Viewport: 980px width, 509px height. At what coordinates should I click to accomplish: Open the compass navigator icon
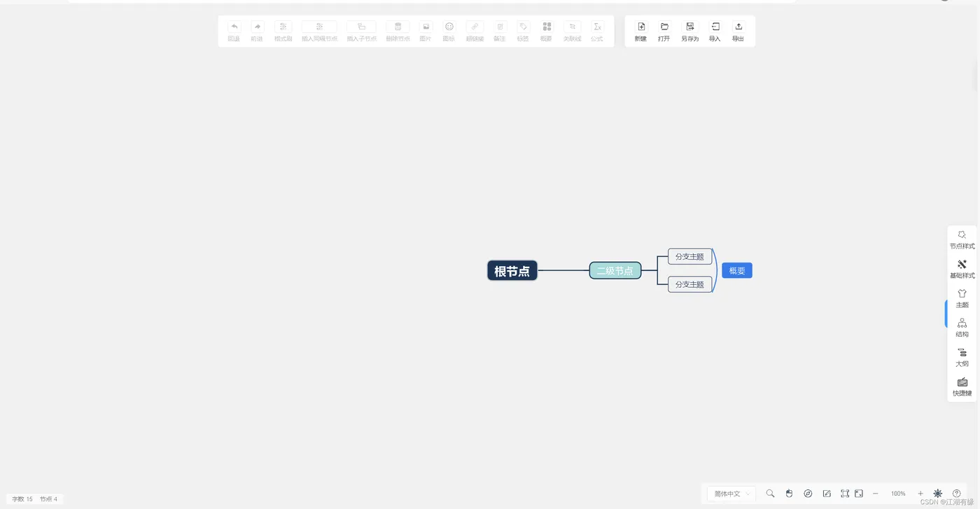pyautogui.click(x=808, y=494)
